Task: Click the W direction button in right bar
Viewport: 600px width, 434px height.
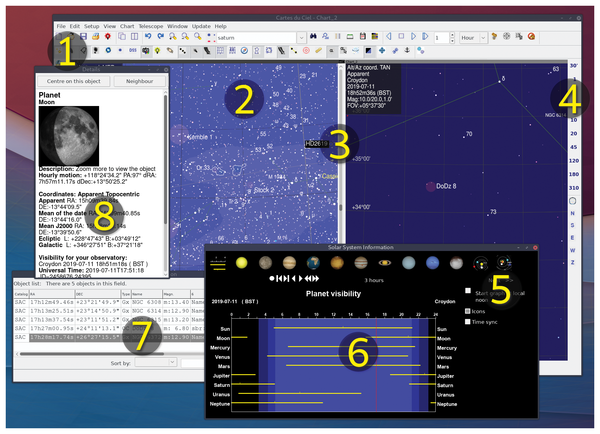Action: click(572, 250)
